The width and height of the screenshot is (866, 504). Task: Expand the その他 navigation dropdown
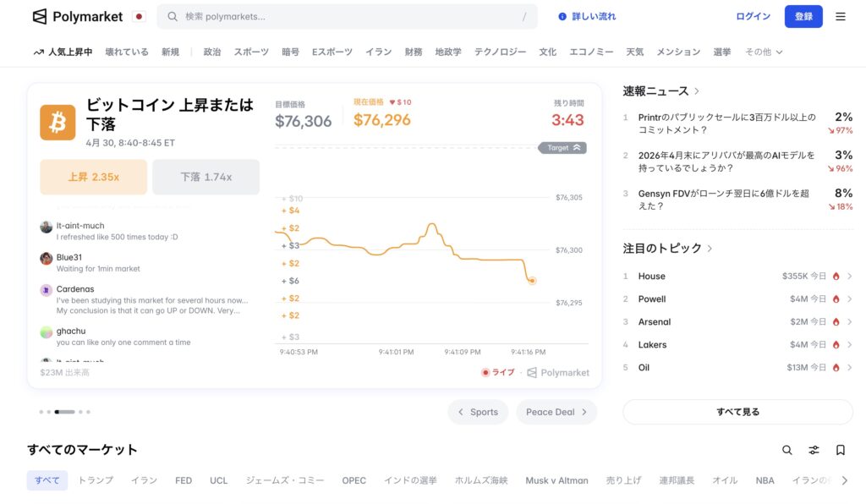coord(759,52)
